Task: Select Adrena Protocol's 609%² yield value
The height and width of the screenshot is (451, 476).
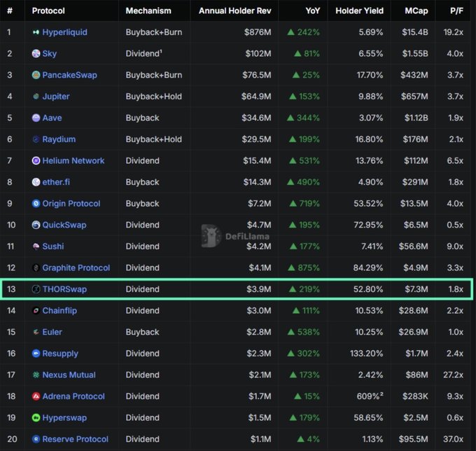Action: pyautogui.click(x=370, y=396)
